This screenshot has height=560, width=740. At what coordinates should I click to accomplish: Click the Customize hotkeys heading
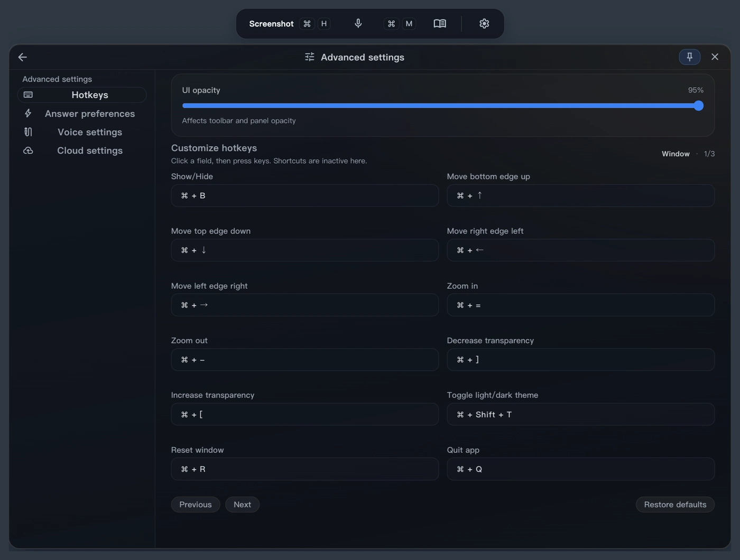pyautogui.click(x=214, y=148)
